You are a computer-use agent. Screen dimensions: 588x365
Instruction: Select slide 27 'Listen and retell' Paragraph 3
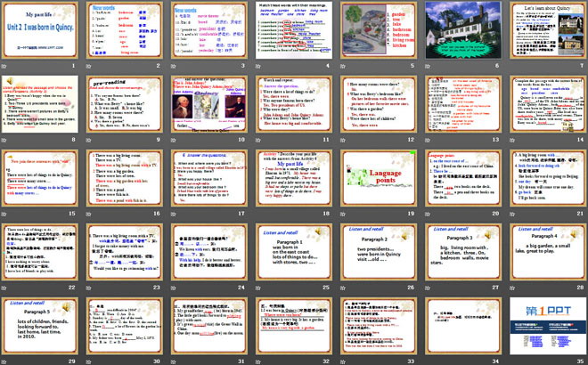pos(463,252)
